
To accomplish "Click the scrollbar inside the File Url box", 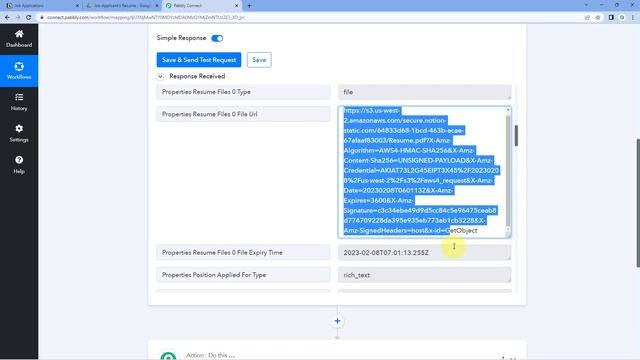I will pyautogui.click(x=508, y=172).
